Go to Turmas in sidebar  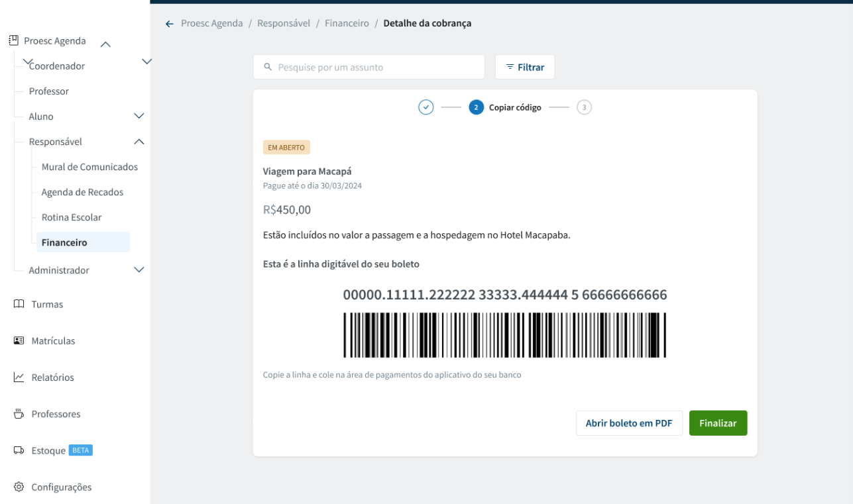(x=47, y=305)
